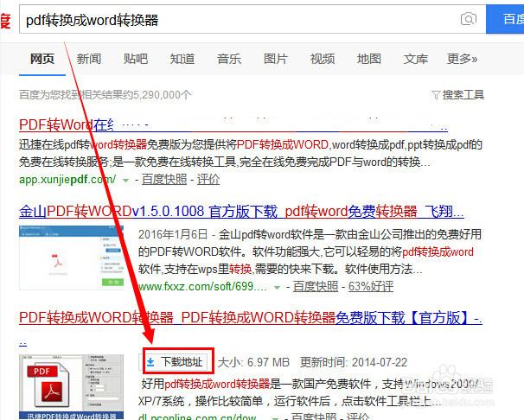Visit the dl.pconline.com.cn URL link
524x420 pixels.
(x=197, y=417)
